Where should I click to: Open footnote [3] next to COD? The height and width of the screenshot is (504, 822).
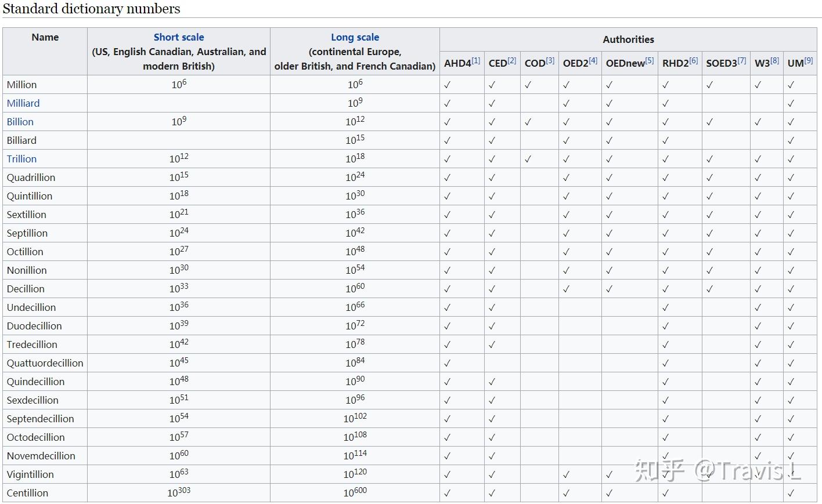coord(550,60)
